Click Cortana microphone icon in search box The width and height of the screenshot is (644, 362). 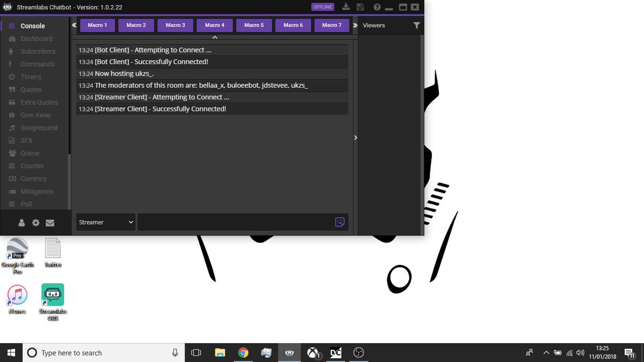tap(175, 353)
